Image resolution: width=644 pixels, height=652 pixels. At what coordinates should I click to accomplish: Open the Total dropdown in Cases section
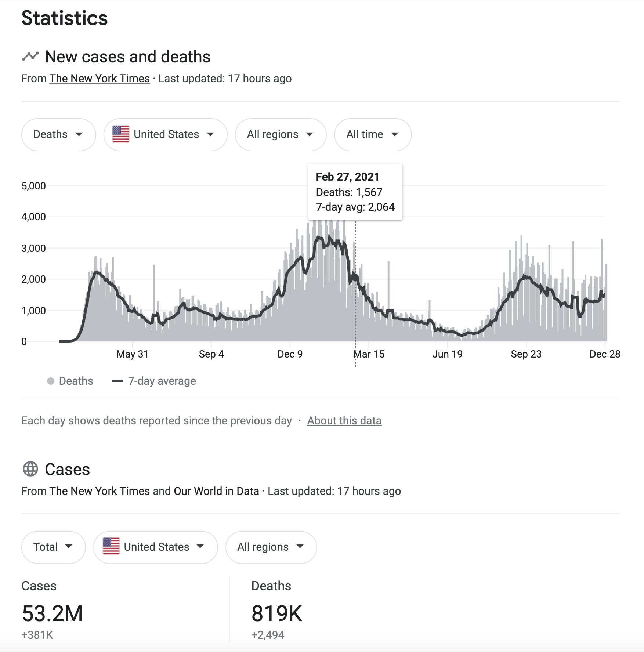point(53,547)
